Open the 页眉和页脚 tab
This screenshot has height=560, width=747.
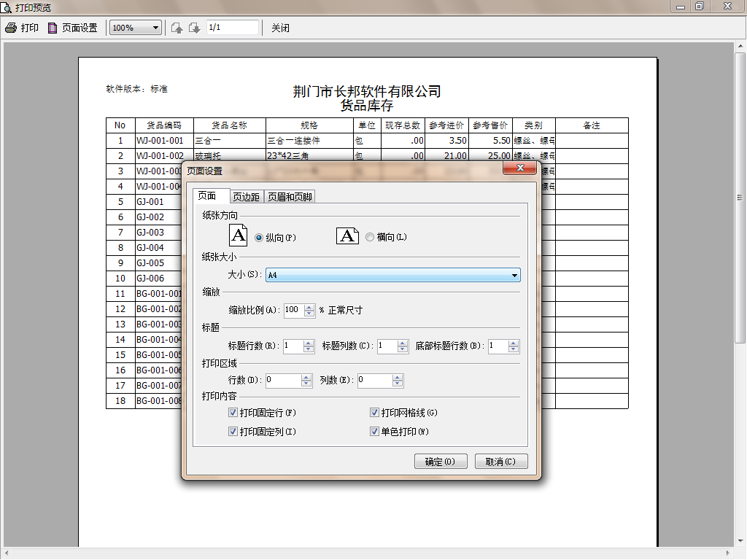(x=290, y=197)
